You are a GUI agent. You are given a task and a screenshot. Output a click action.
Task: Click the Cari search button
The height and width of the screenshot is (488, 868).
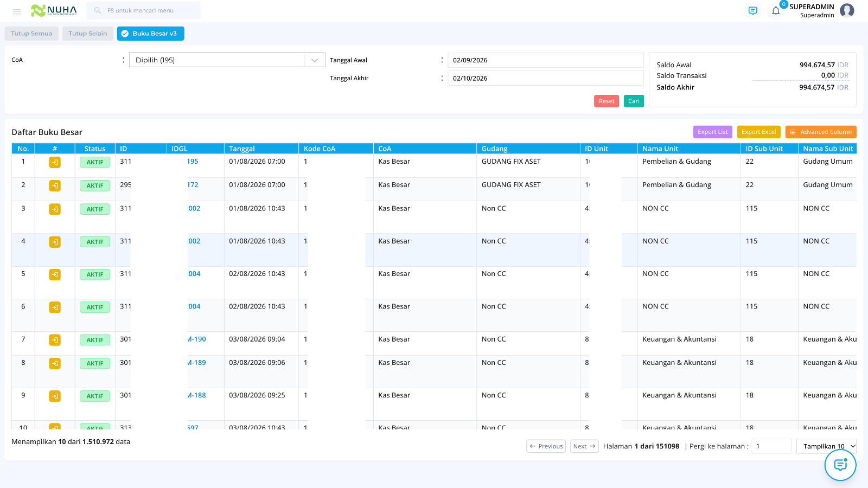tap(634, 101)
